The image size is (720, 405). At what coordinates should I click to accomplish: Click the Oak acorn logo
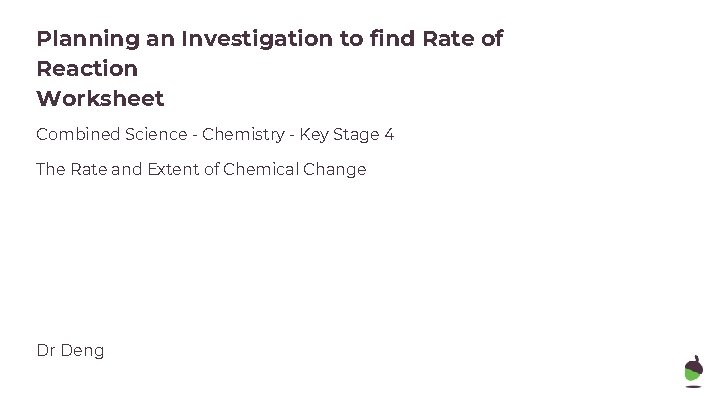(693, 372)
